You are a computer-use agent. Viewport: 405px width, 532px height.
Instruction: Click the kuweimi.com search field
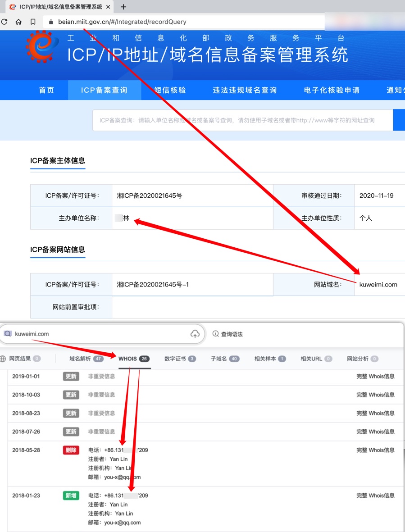coord(102,334)
